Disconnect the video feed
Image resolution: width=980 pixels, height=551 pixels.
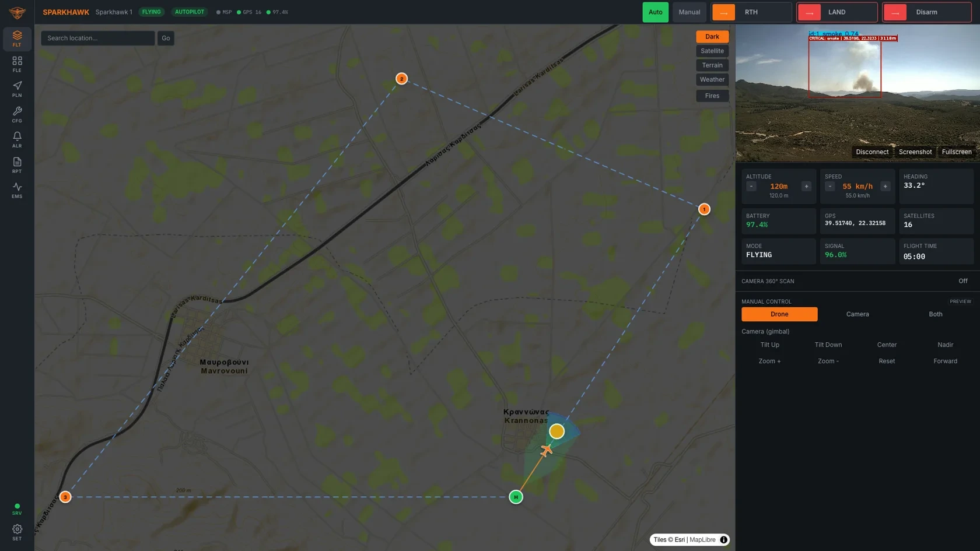[x=872, y=152]
